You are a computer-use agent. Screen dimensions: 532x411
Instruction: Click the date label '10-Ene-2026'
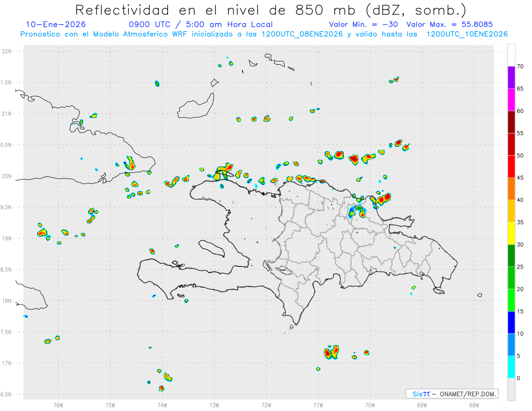(56, 24)
